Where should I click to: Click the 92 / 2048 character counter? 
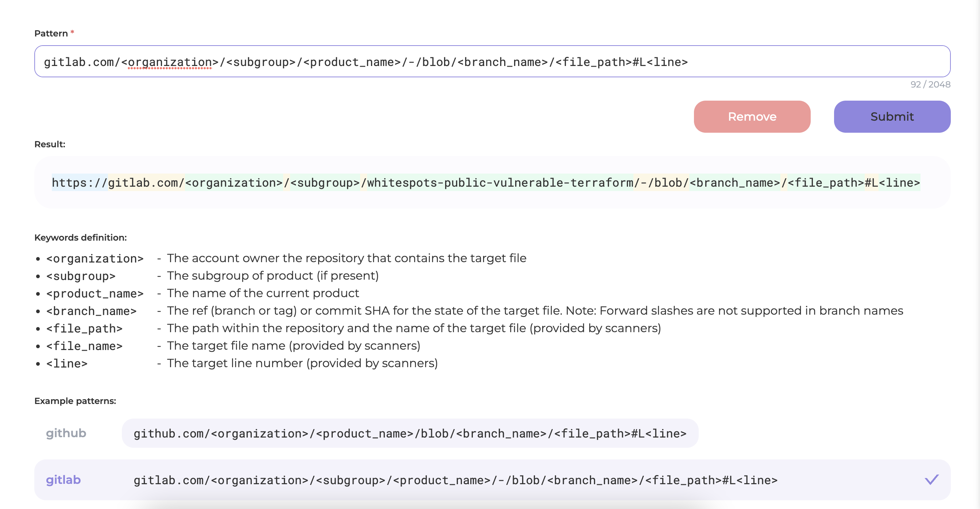(x=930, y=84)
